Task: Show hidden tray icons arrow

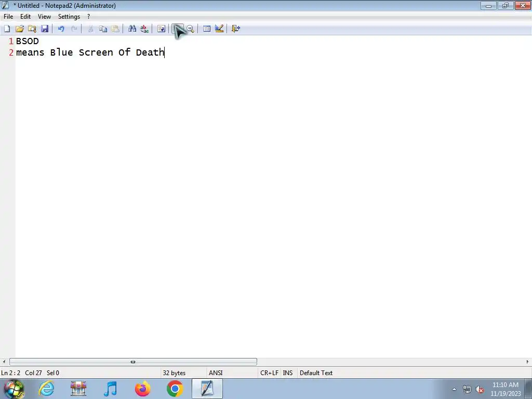Action: [454, 390]
